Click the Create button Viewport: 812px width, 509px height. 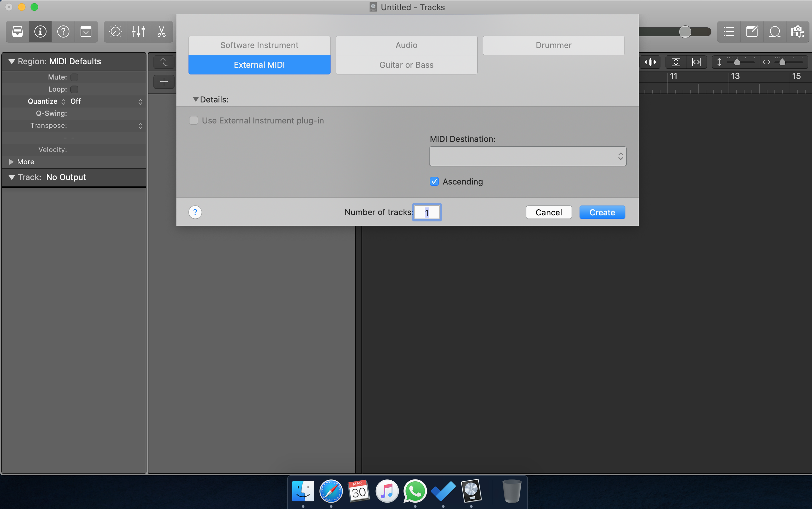[602, 213]
